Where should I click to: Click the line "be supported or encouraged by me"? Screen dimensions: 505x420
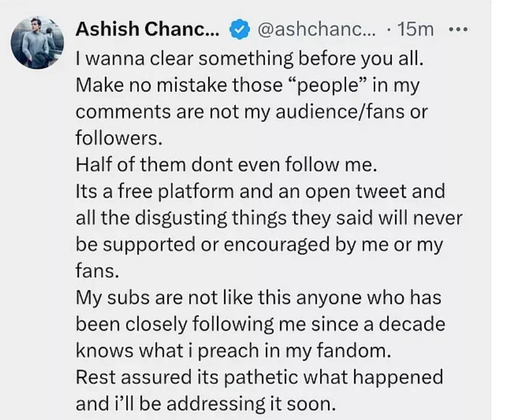coord(259,244)
